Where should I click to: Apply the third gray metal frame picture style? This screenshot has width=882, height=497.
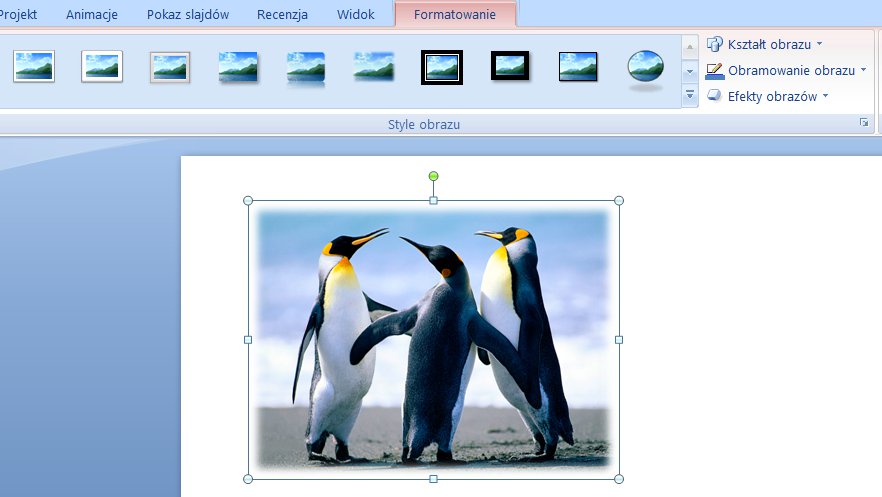170,67
